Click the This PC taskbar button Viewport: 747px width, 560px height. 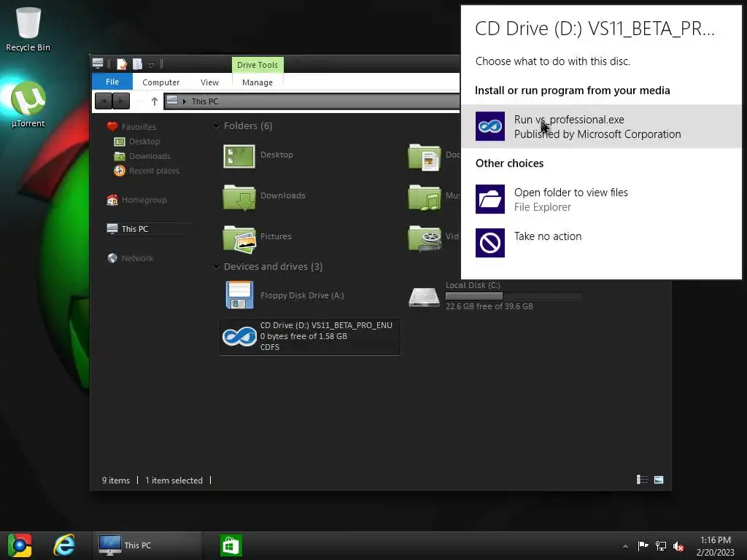[147, 545]
